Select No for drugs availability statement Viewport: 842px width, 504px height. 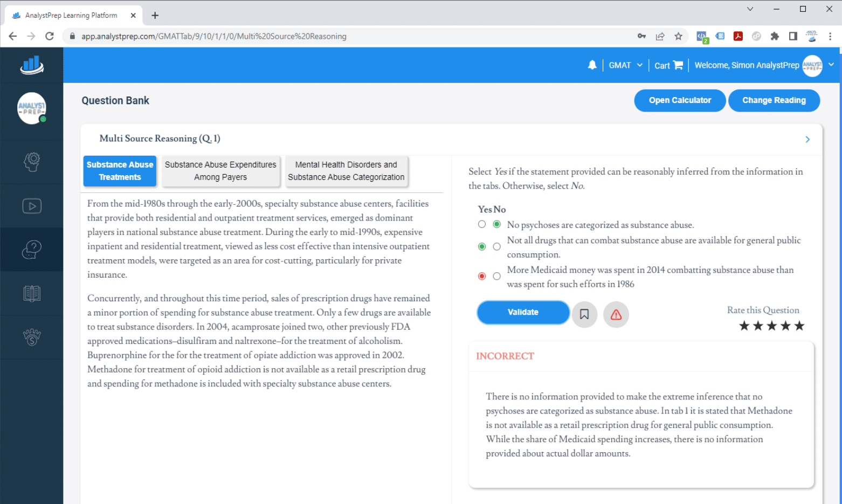(496, 247)
